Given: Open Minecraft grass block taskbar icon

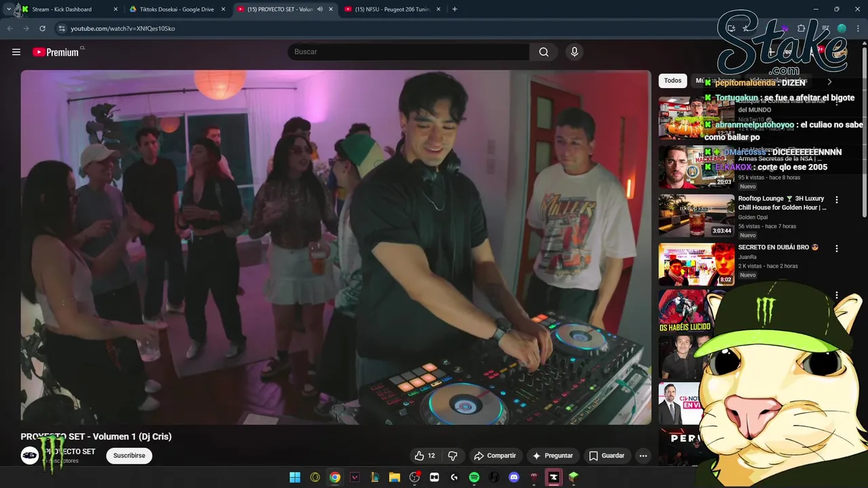Looking at the screenshot, I should pyautogui.click(x=574, y=477).
